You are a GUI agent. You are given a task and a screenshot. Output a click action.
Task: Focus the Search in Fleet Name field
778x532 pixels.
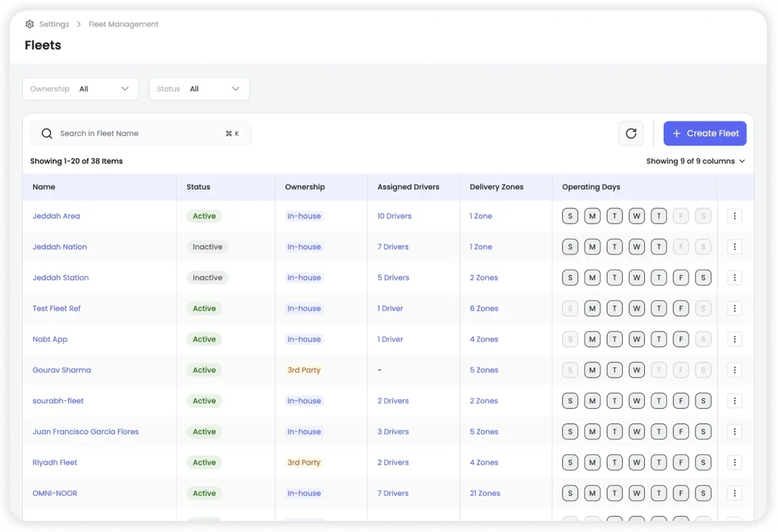141,134
